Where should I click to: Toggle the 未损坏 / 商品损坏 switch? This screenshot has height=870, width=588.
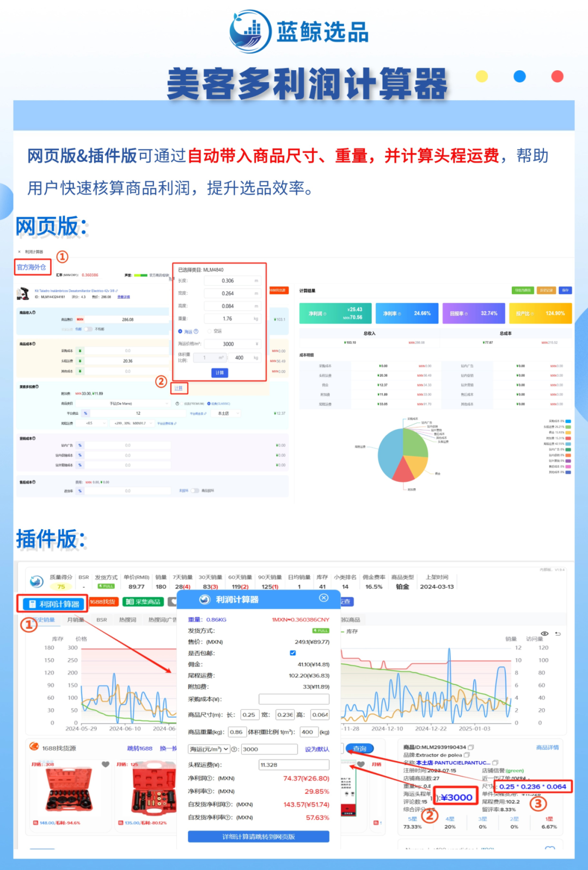(x=195, y=491)
